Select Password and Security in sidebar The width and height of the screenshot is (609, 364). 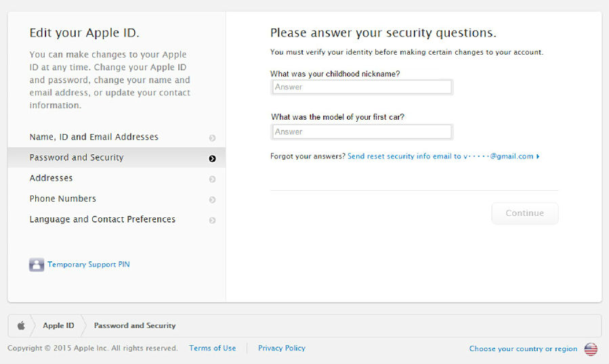point(117,158)
